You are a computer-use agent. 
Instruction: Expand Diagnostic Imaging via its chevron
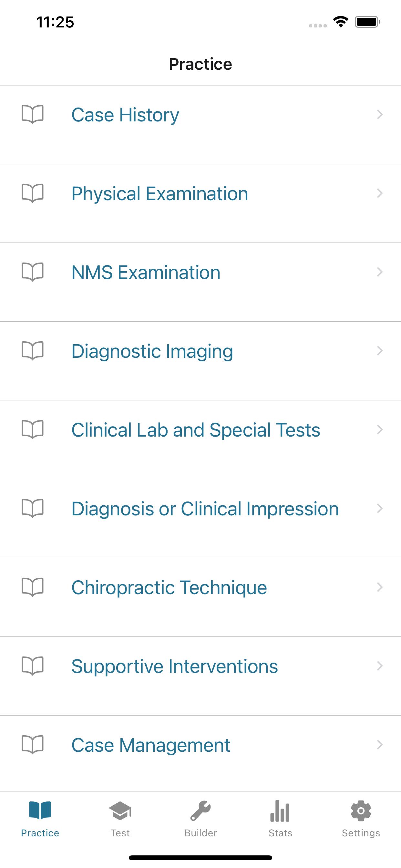coord(380,351)
